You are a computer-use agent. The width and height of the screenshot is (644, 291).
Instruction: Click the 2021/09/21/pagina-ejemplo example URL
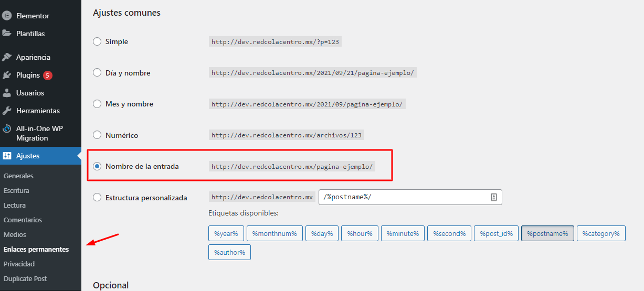pyautogui.click(x=313, y=73)
